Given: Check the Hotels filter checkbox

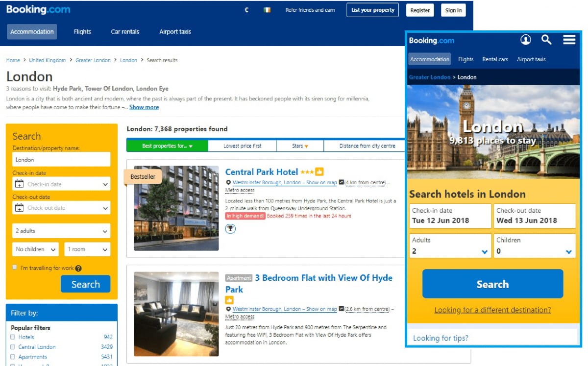Looking at the screenshot, I should [x=13, y=337].
